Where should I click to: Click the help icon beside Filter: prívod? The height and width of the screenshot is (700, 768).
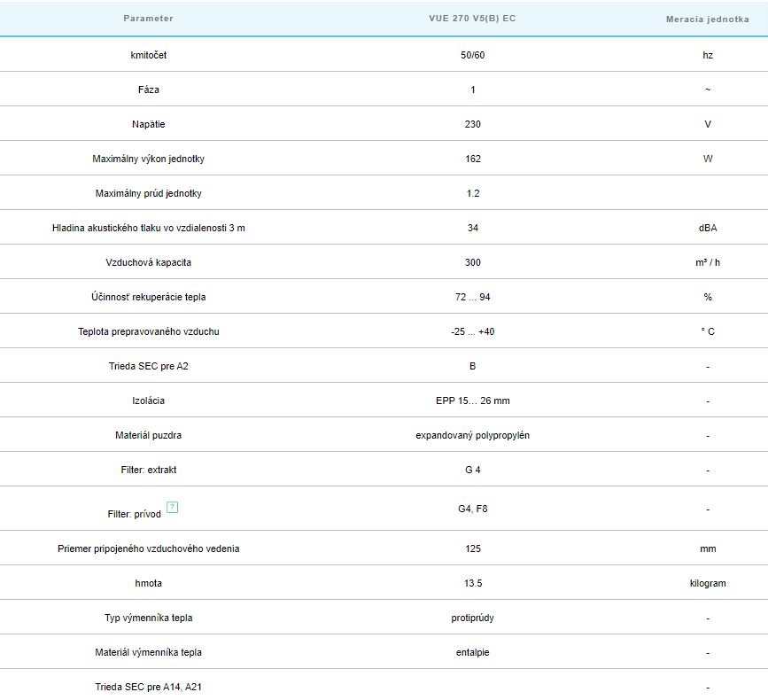tap(173, 508)
